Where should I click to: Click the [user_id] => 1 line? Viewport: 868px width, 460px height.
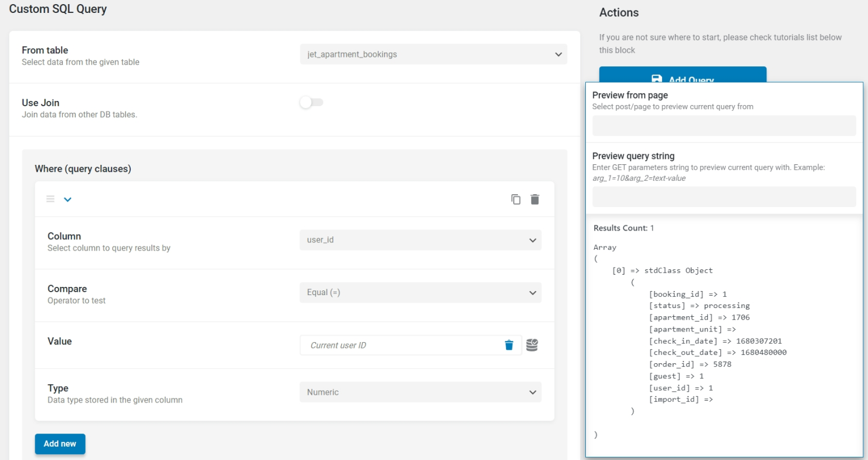[x=680, y=388]
